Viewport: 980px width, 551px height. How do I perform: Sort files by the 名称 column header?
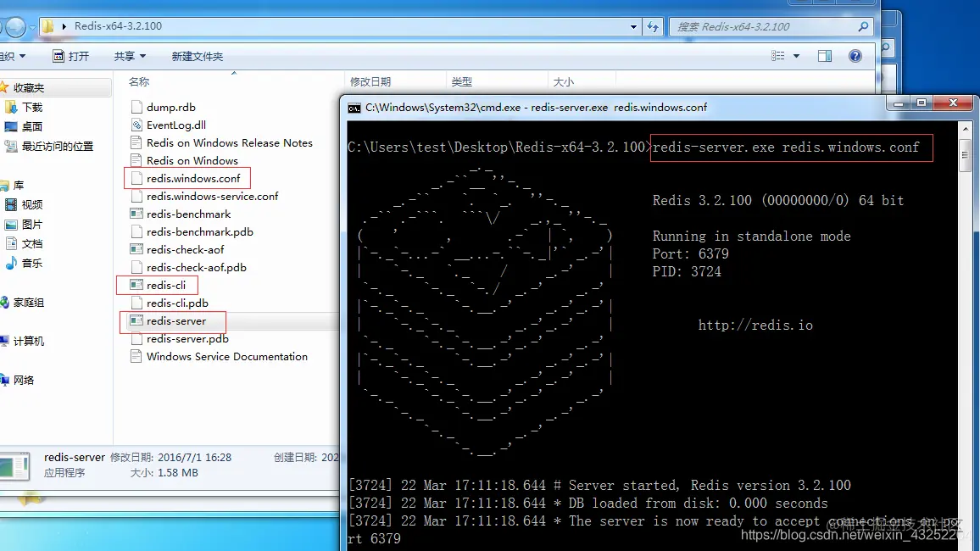pos(139,82)
